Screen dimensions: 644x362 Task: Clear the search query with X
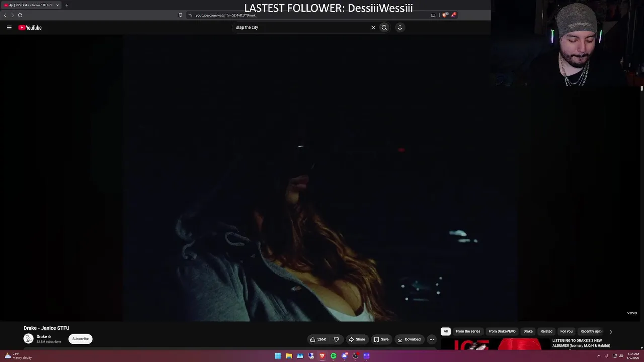point(373,28)
